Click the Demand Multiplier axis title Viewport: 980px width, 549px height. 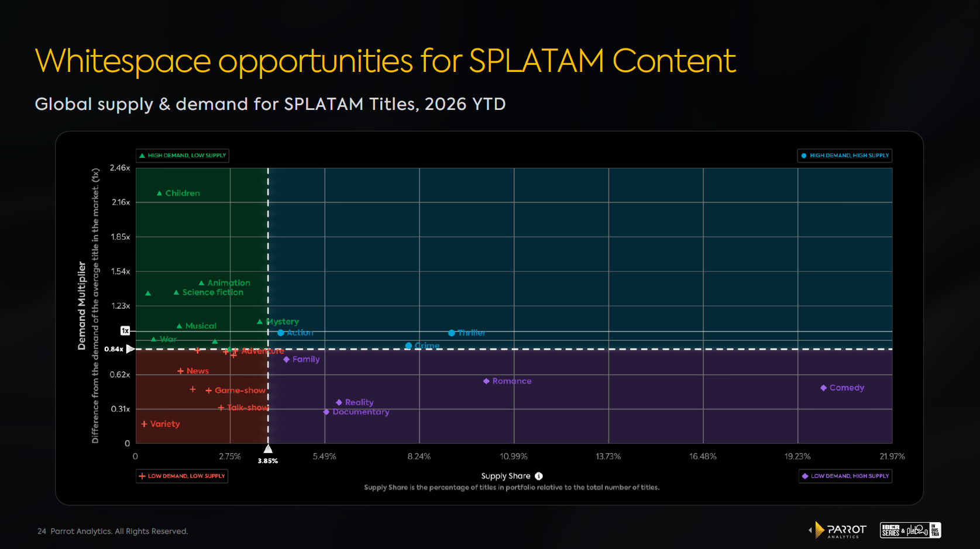point(81,306)
